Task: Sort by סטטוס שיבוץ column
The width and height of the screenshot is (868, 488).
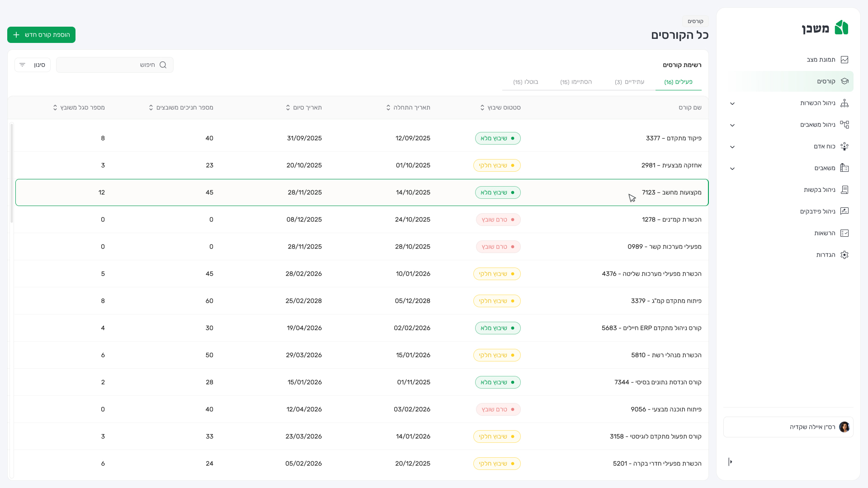Action: (x=482, y=108)
